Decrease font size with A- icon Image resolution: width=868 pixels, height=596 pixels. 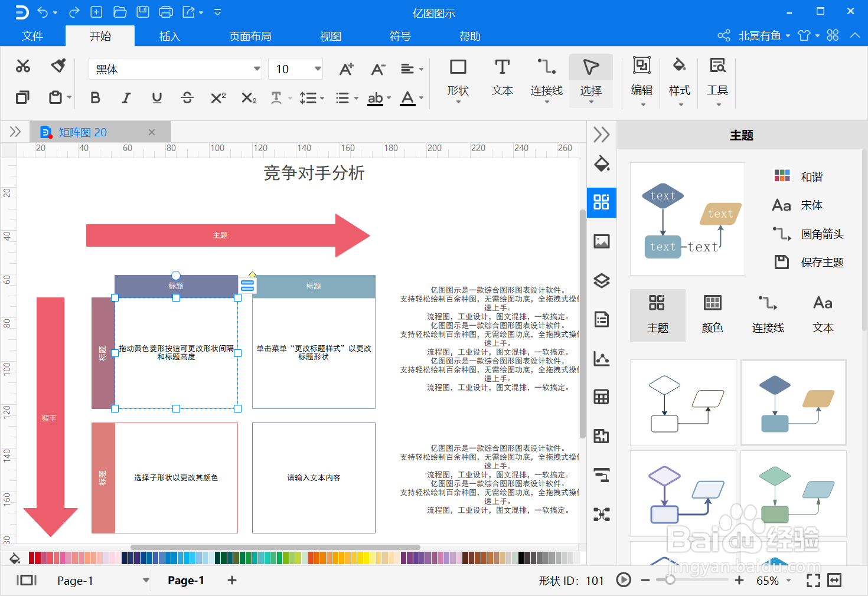(x=378, y=69)
